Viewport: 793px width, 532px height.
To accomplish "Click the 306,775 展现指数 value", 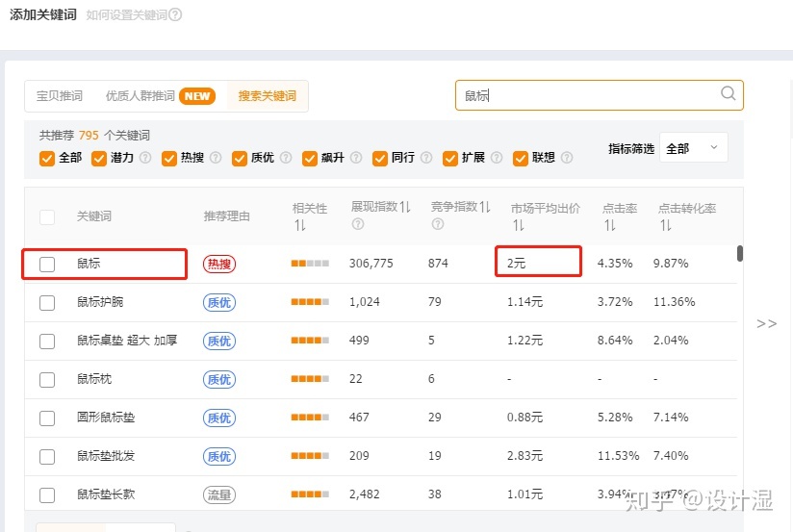I will tap(371, 263).
